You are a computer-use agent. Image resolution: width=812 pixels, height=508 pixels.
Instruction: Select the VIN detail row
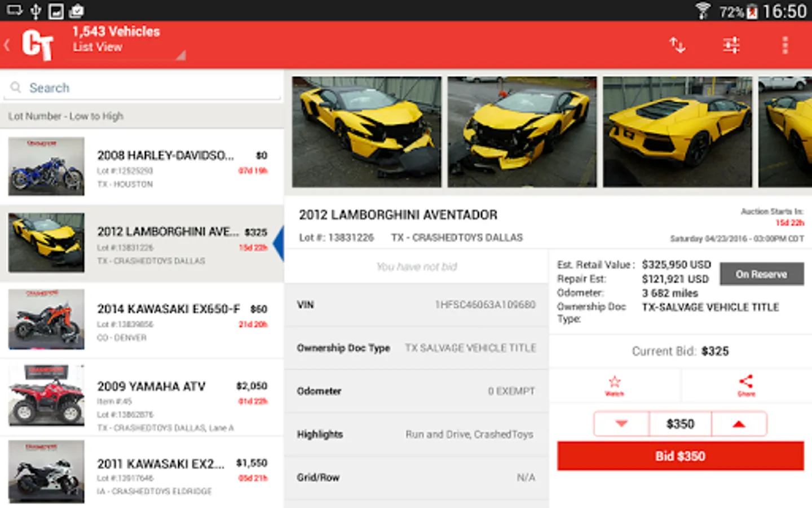[x=417, y=305]
